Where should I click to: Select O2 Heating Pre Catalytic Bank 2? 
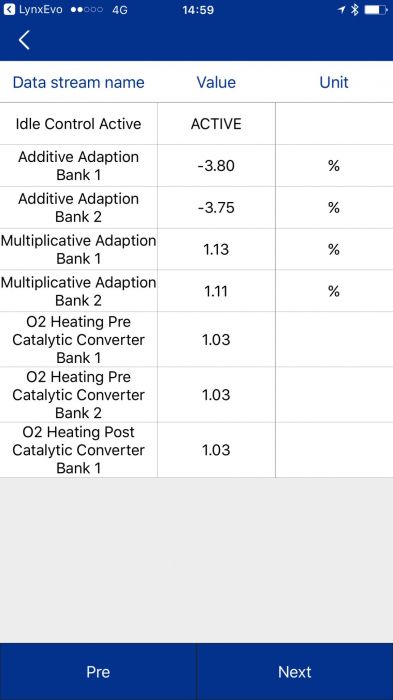(x=196, y=395)
